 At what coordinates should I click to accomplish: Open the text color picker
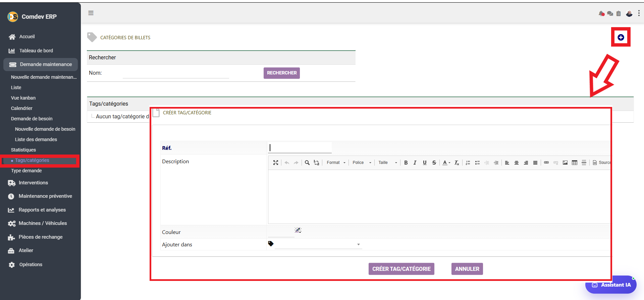(446, 163)
